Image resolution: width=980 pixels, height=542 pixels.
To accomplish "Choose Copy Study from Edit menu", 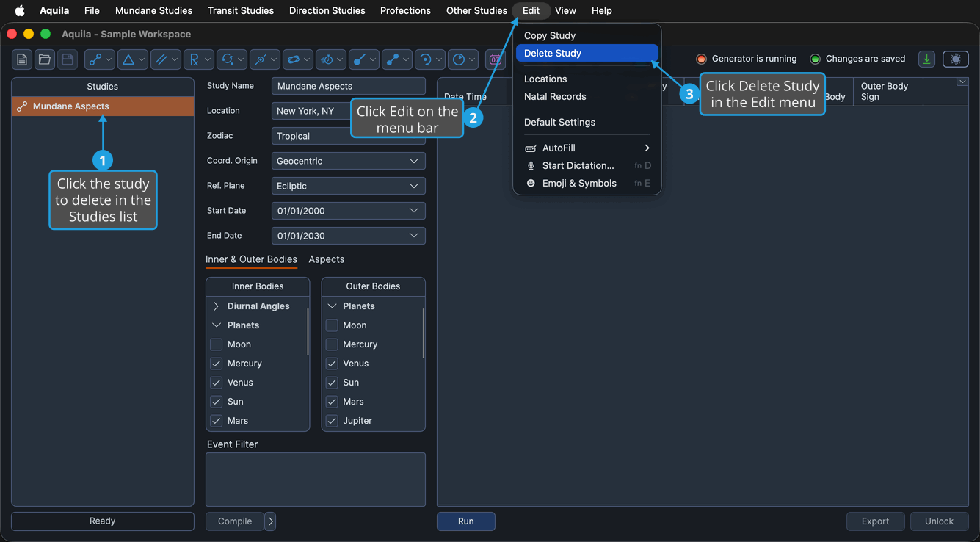I will pyautogui.click(x=587, y=35).
